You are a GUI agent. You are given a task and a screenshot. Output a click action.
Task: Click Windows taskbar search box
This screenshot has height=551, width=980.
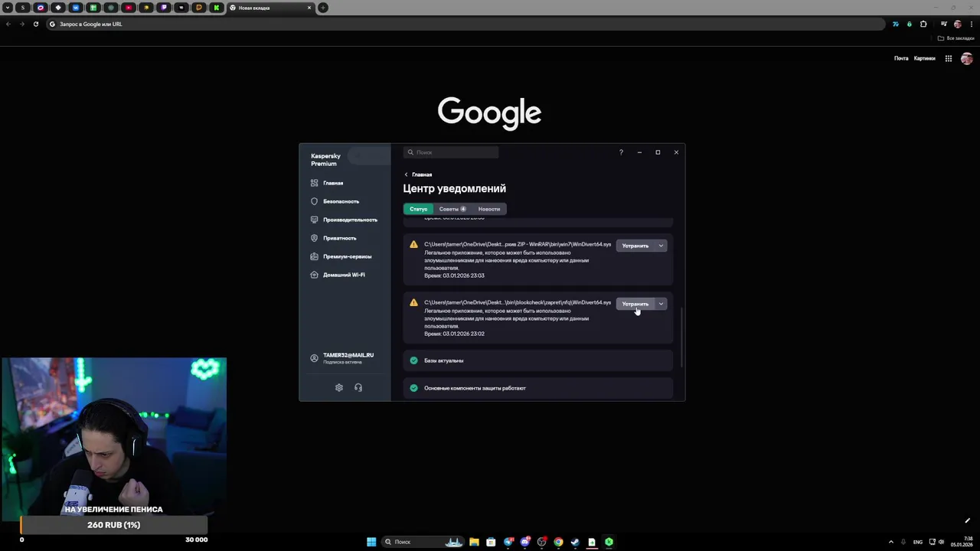(421, 542)
